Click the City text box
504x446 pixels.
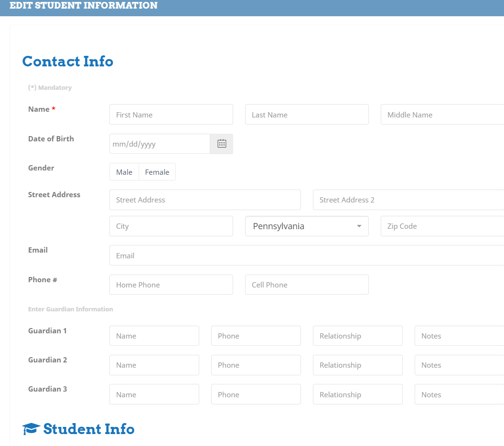171,226
